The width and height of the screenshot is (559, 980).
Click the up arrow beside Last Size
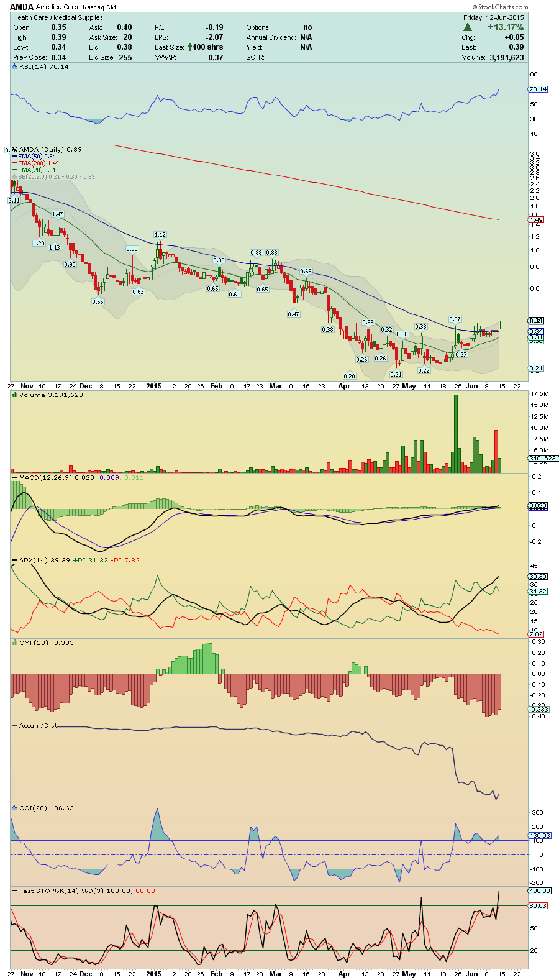[189, 47]
